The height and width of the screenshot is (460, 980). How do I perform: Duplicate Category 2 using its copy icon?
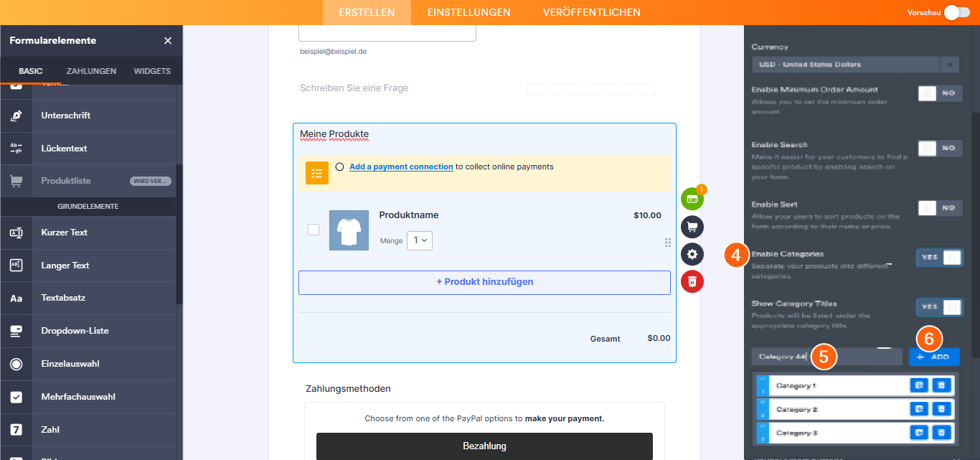[919, 410]
